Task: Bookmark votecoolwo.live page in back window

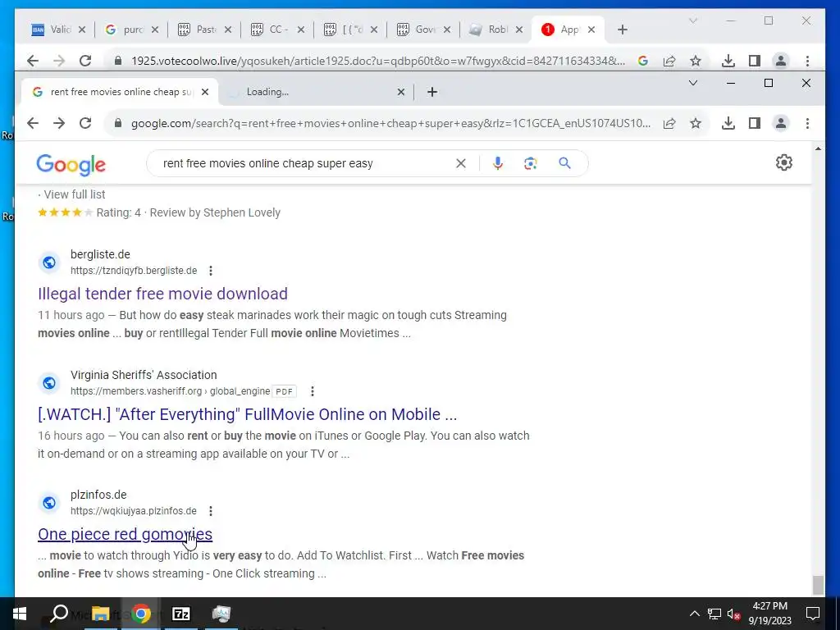Action: coord(696,61)
